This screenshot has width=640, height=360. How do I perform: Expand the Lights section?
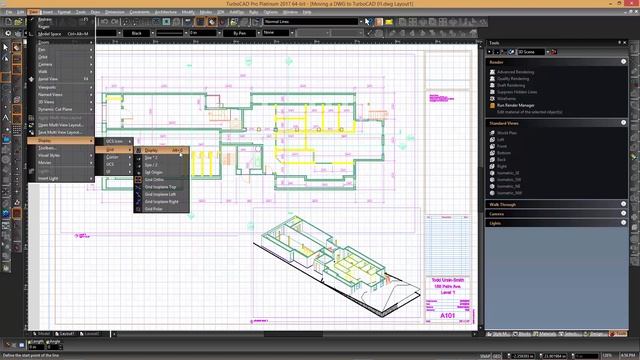coord(623,222)
